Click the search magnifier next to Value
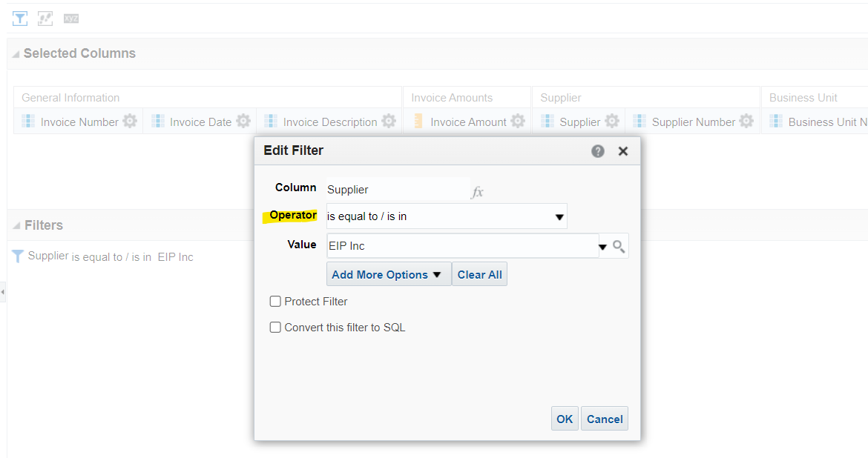The height and width of the screenshot is (458, 868). point(619,246)
